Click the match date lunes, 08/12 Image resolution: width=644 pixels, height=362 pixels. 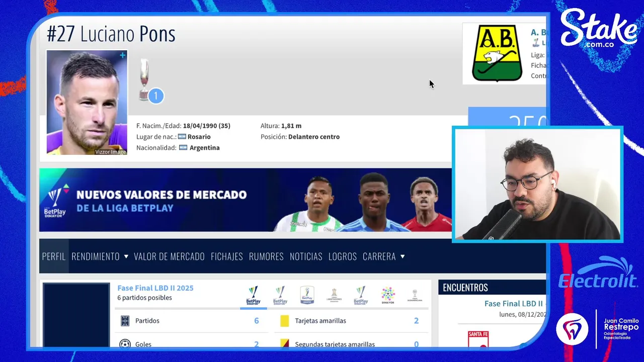pyautogui.click(x=522, y=314)
